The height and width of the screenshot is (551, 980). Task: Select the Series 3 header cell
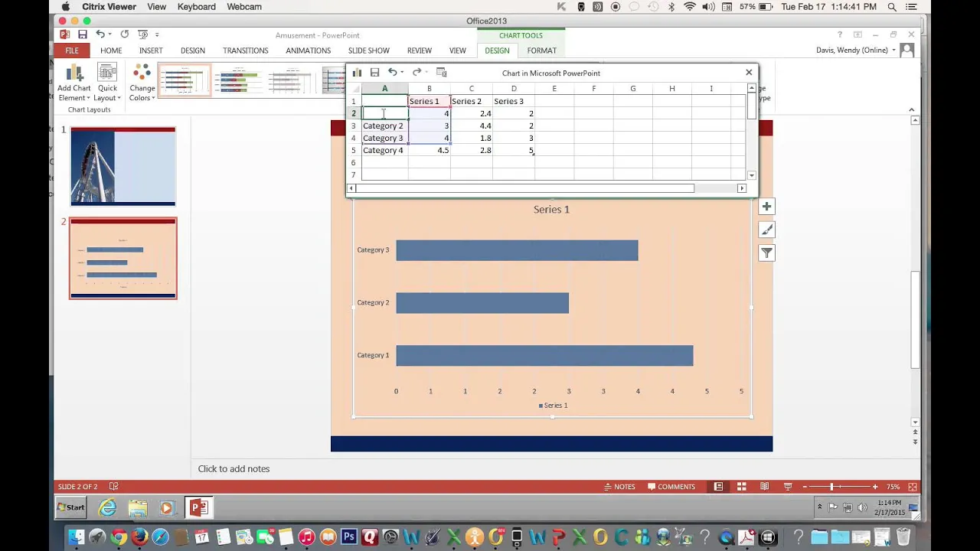pos(513,101)
